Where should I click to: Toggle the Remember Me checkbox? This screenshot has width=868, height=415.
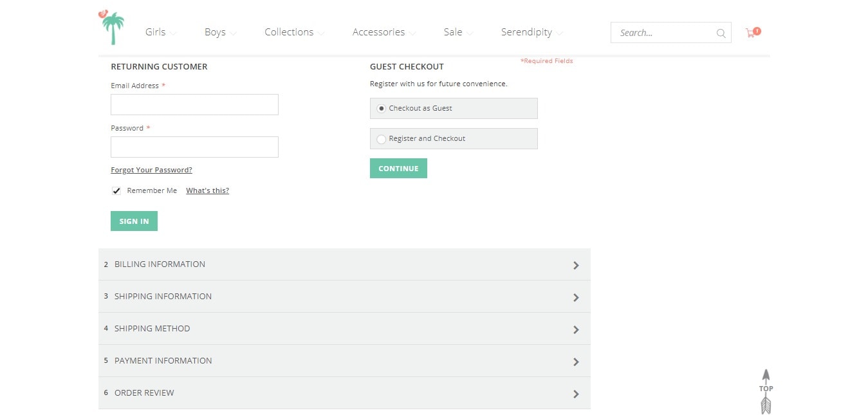[x=116, y=191]
